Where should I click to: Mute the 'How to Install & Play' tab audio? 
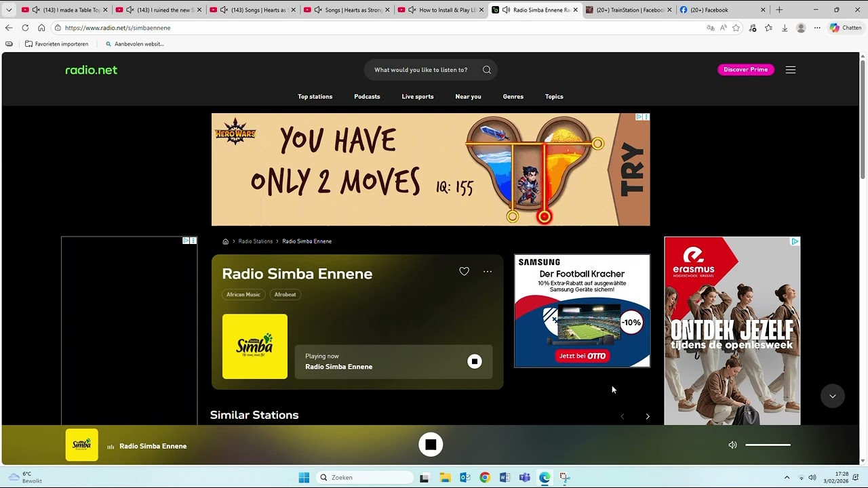(412, 9)
